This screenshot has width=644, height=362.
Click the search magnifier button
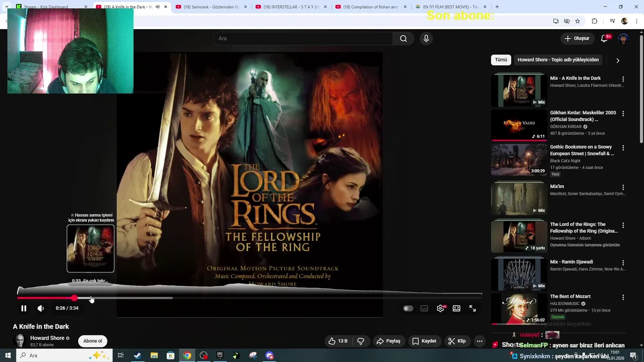(x=404, y=38)
